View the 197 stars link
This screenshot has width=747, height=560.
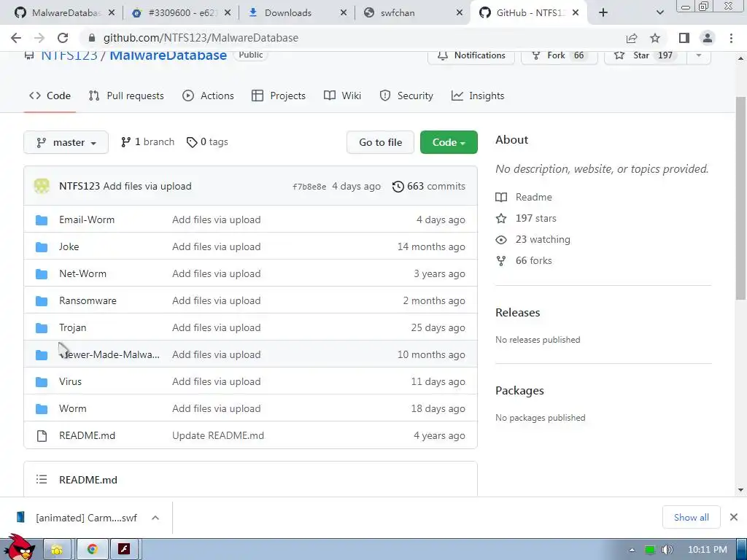535,218
